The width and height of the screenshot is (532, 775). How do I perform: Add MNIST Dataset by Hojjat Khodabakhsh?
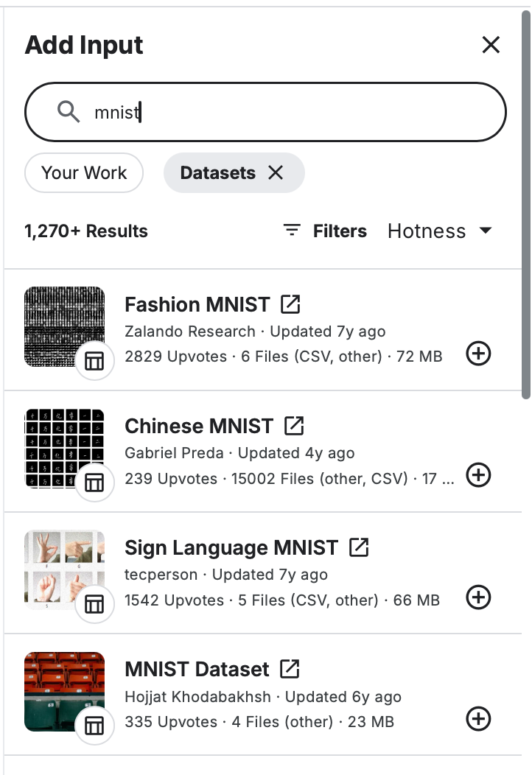tap(479, 719)
